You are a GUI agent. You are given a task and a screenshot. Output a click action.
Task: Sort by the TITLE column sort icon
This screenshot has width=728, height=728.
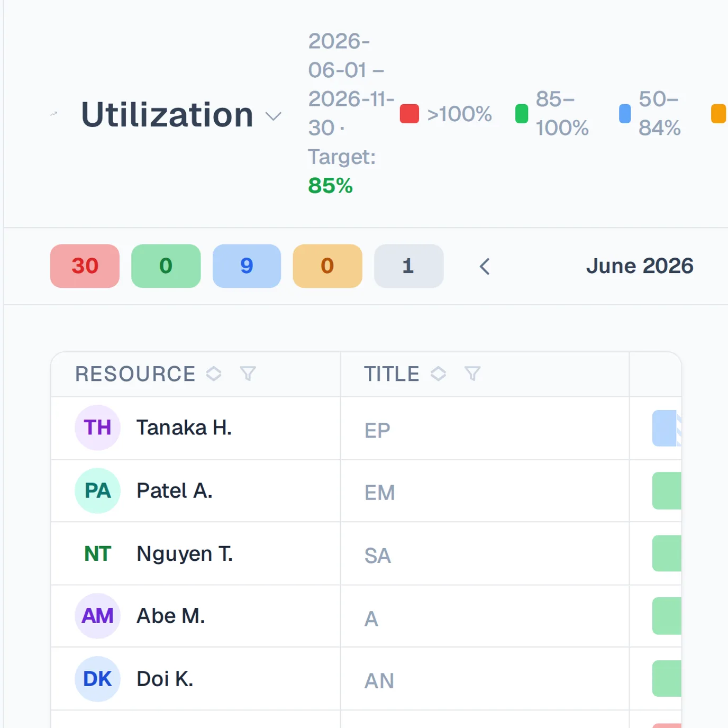click(438, 374)
